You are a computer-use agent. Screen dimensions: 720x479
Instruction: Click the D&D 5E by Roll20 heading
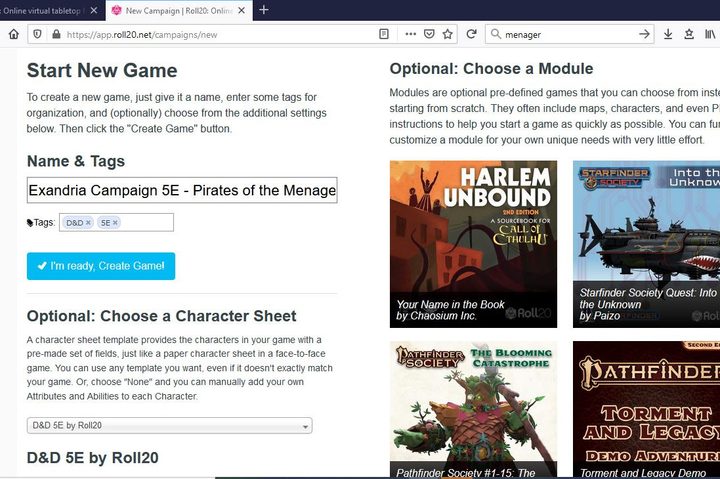(93, 458)
